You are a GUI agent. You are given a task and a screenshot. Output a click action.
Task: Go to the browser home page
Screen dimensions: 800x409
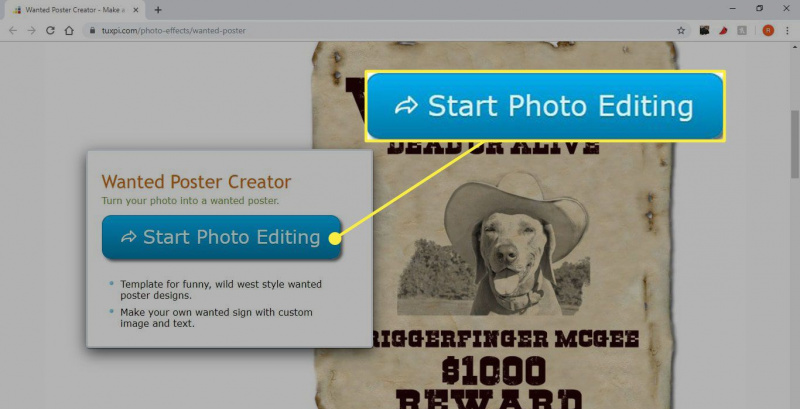click(x=69, y=31)
